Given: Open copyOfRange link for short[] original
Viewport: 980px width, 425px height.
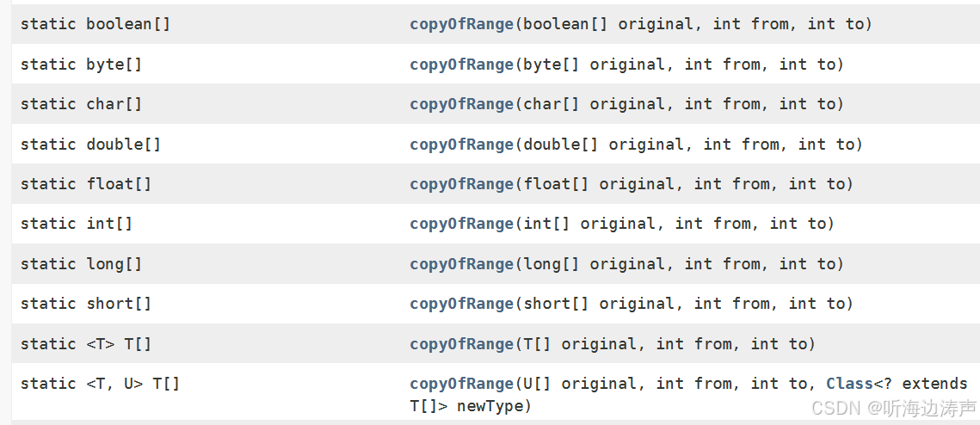Looking at the screenshot, I should click(x=462, y=304).
